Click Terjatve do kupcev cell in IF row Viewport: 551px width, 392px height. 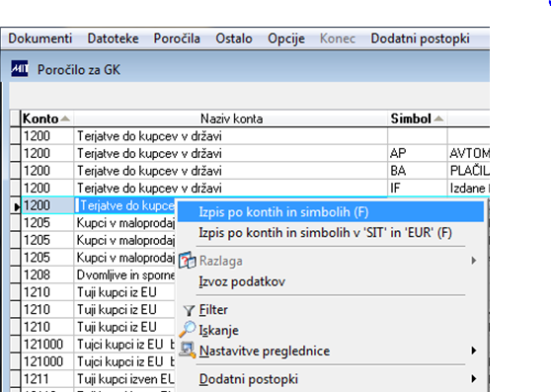coord(231,188)
